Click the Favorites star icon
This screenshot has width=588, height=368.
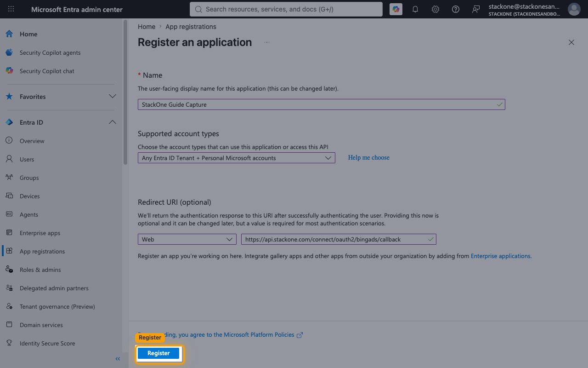click(x=9, y=97)
